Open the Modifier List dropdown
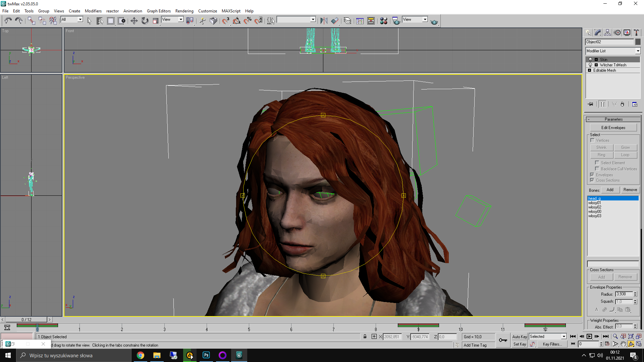Image resolution: width=644 pixels, height=362 pixels. (638, 51)
